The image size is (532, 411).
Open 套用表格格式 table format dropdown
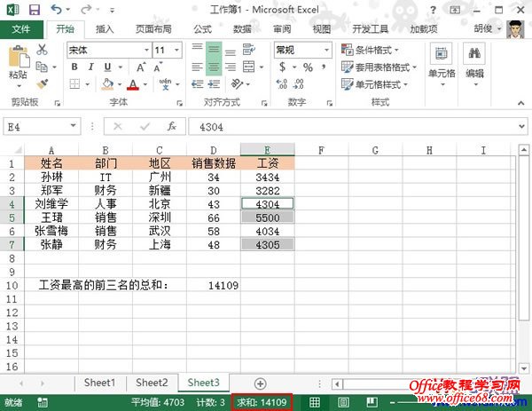pyautogui.click(x=379, y=67)
